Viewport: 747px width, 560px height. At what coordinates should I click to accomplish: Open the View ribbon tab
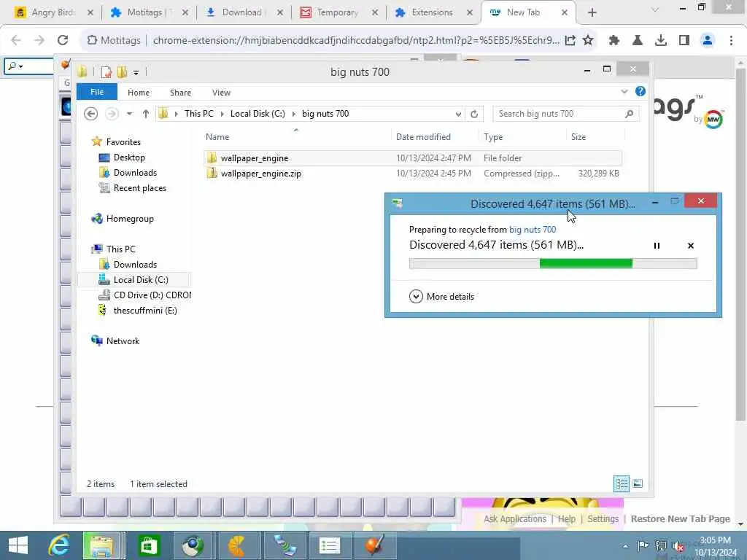221,93
